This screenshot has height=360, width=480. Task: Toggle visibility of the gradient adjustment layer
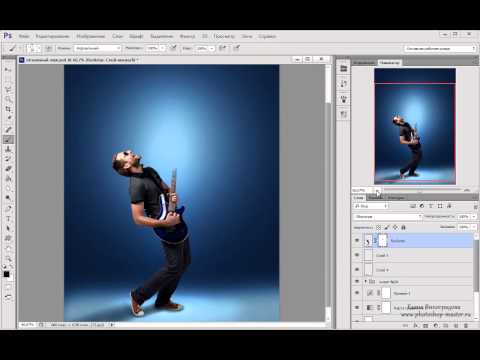(x=357, y=307)
